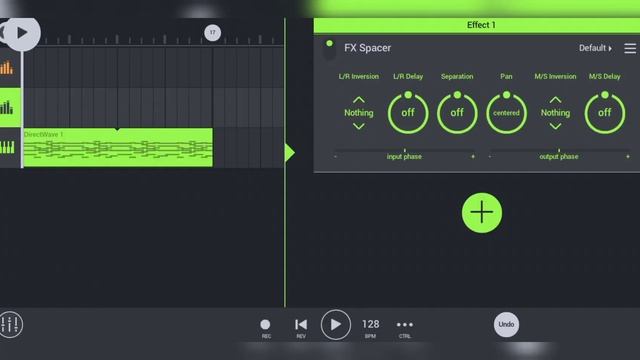Click the L/R Delay knob
This screenshot has width=640, height=360.
point(408,113)
